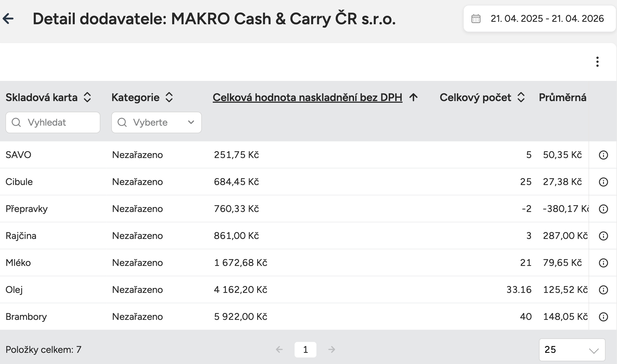The width and height of the screenshot is (617, 364).
Task: Open info icon for Rajčina row
Action: pyautogui.click(x=603, y=236)
